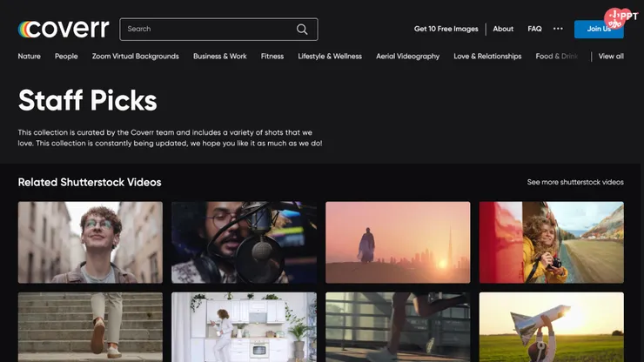Open video of child with toy airplane
644x362 pixels.
pos(552,327)
